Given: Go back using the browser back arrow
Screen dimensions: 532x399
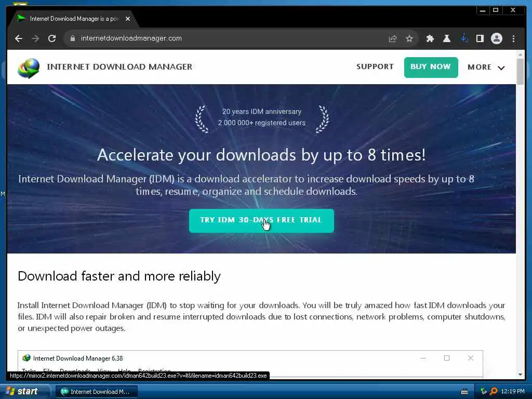Looking at the screenshot, I should [x=19, y=38].
